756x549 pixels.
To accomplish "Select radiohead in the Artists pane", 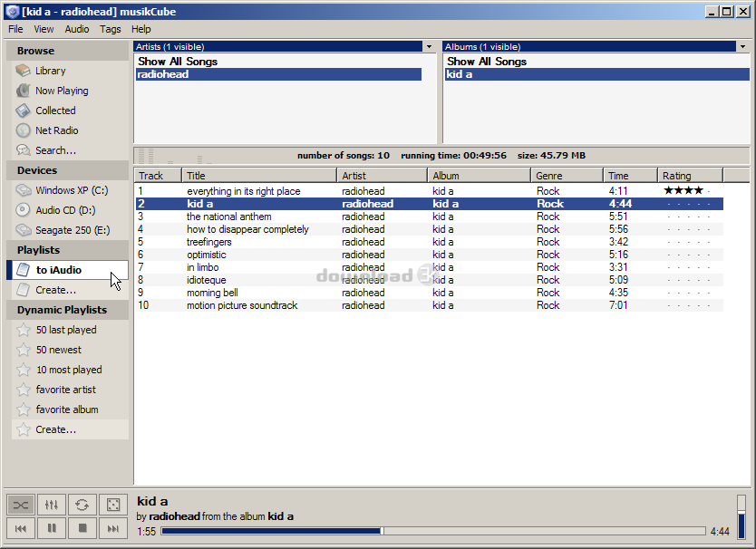I will coord(278,74).
